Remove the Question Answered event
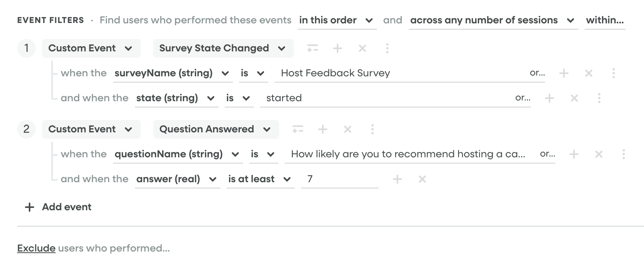The height and width of the screenshot is (271, 644). tap(348, 129)
